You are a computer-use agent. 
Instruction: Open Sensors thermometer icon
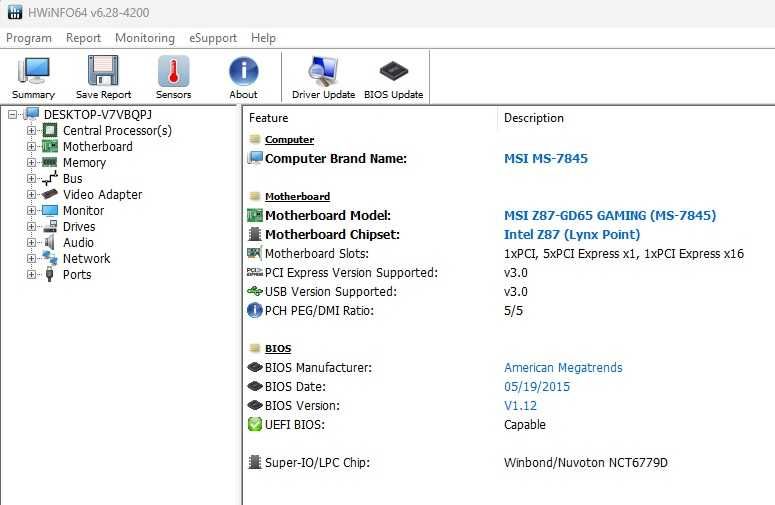click(173, 71)
